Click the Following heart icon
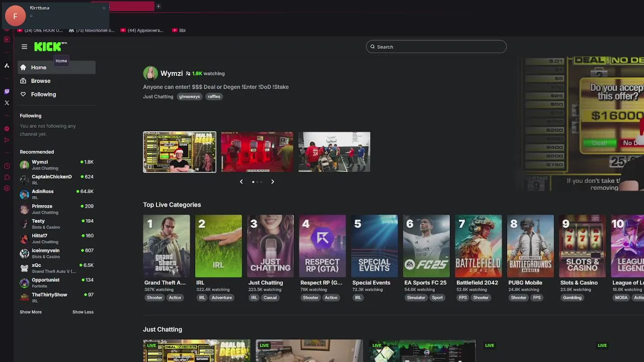This screenshot has width=644, height=362. click(23, 95)
